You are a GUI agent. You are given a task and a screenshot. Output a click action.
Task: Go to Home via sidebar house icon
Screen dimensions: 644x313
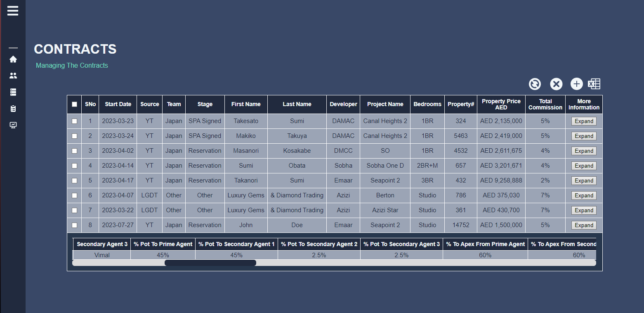(x=13, y=59)
